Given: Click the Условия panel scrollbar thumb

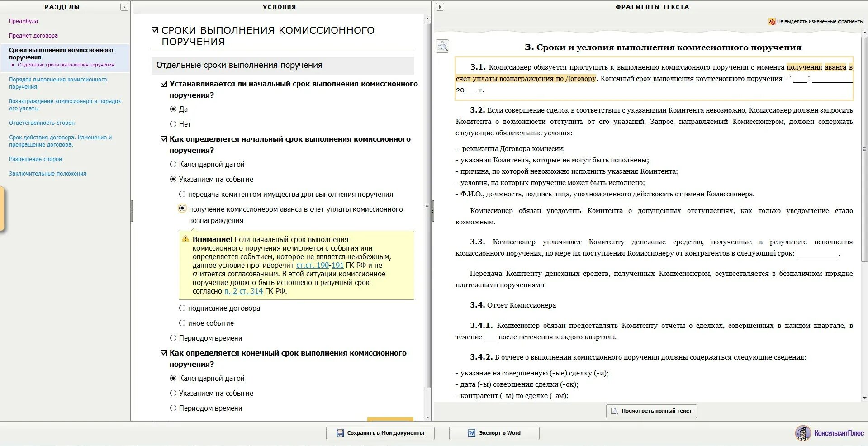Looking at the screenshot, I should (427, 204).
